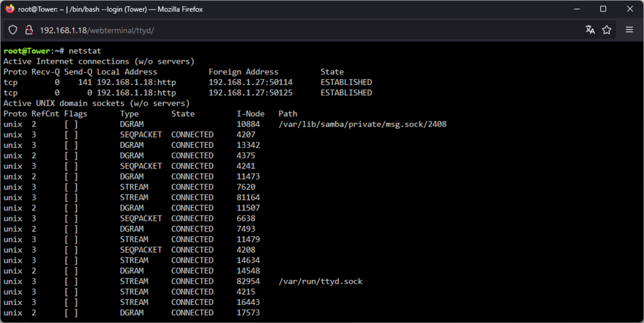Click the I-Node value 82954

[x=248, y=281]
